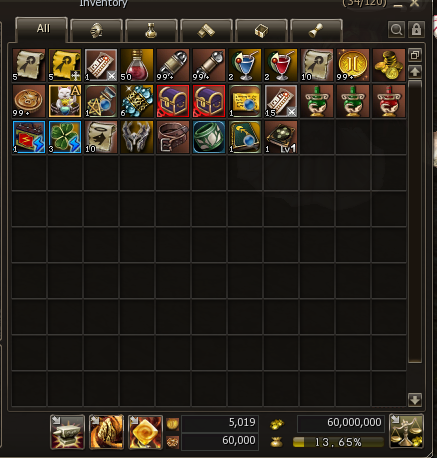
Task: Click the up arrow above scrollbar
Action: [x=415, y=71]
